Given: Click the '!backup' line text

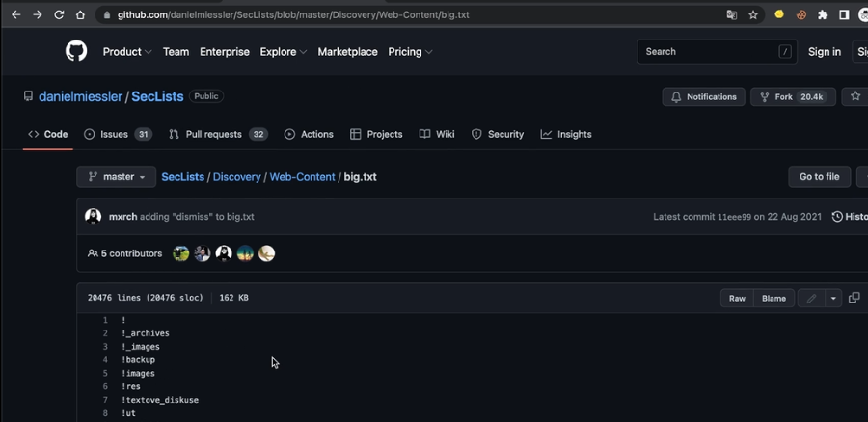Looking at the screenshot, I should pyautogui.click(x=138, y=359).
